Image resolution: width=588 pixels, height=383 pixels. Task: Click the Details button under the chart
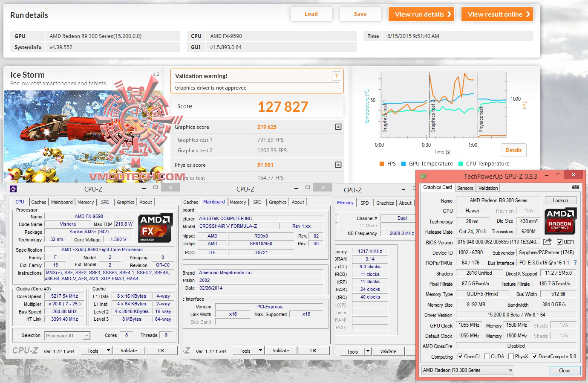click(513, 150)
